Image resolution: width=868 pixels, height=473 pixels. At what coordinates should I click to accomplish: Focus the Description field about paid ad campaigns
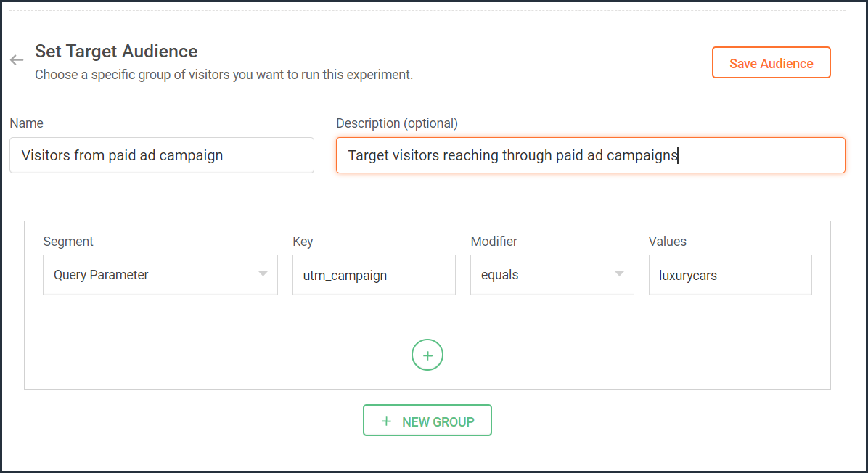pyautogui.click(x=591, y=155)
